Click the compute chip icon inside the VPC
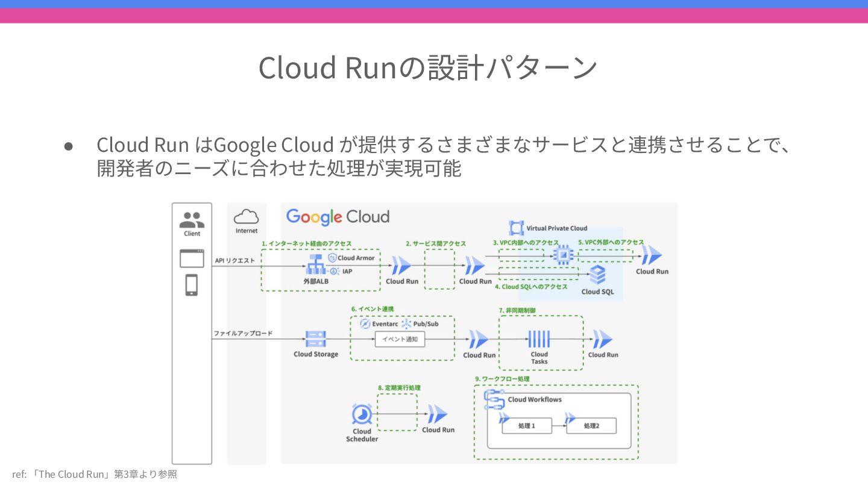 563,255
